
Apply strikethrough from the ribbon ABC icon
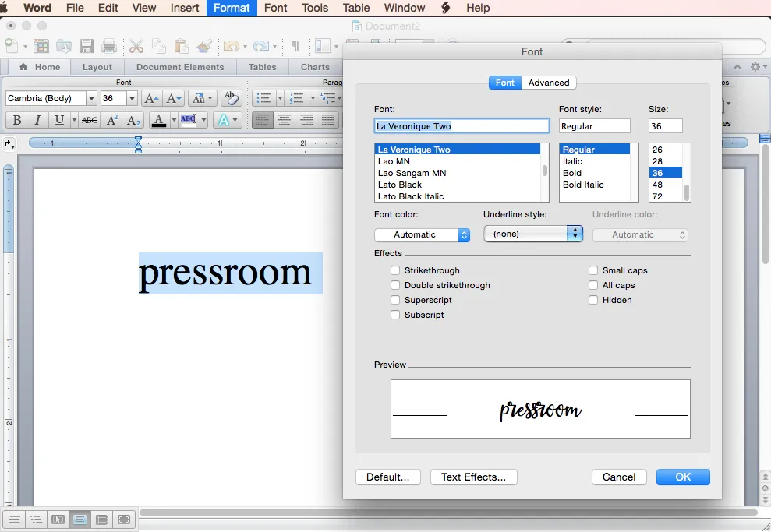tap(90, 120)
